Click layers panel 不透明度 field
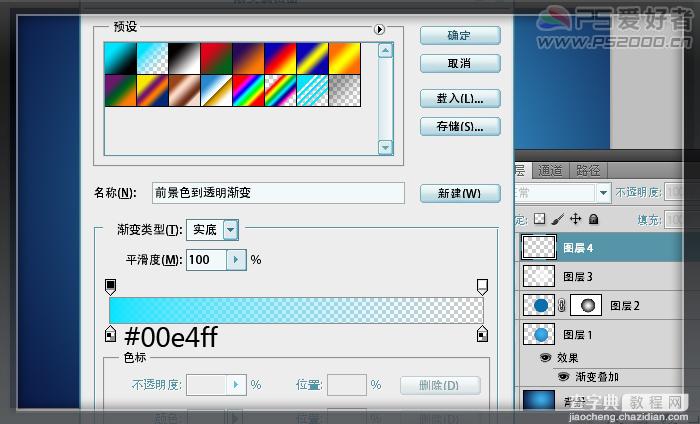This screenshot has height=424, width=700. point(675,192)
